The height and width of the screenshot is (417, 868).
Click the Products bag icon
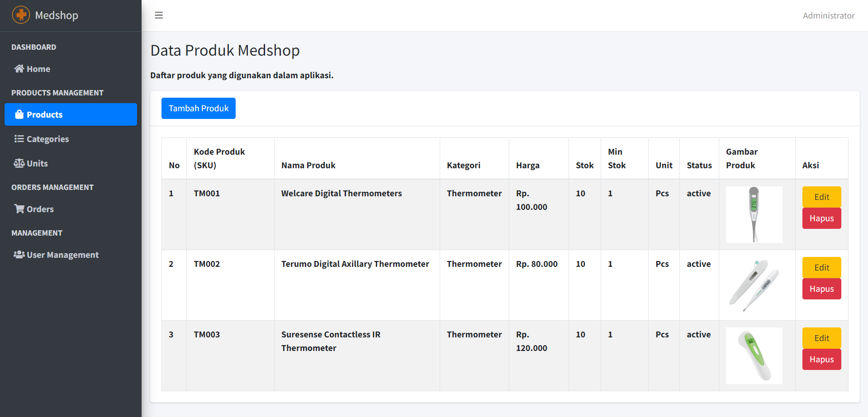(19, 114)
